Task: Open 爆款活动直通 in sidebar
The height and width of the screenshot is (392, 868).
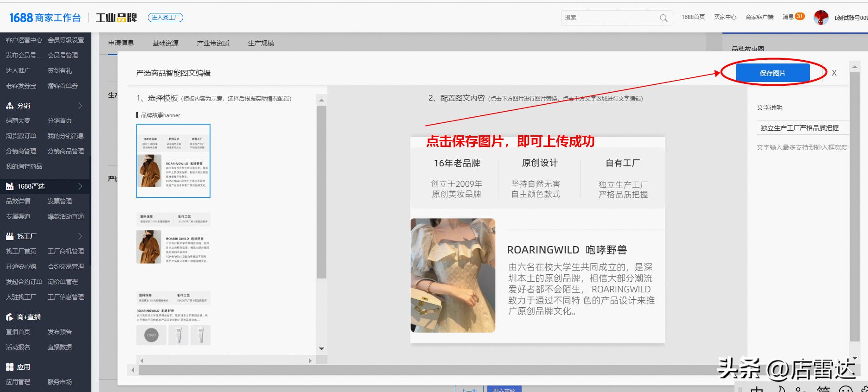Action: [x=66, y=216]
